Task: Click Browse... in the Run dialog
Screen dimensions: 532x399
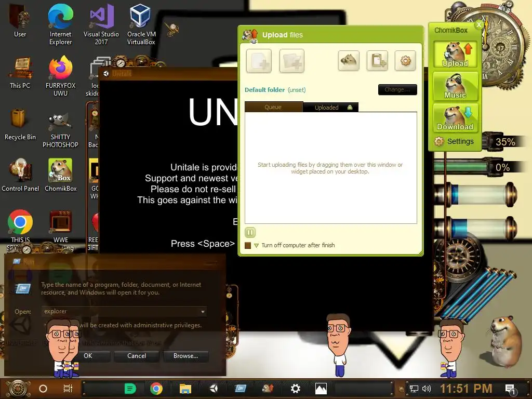Action: (185, 355)
